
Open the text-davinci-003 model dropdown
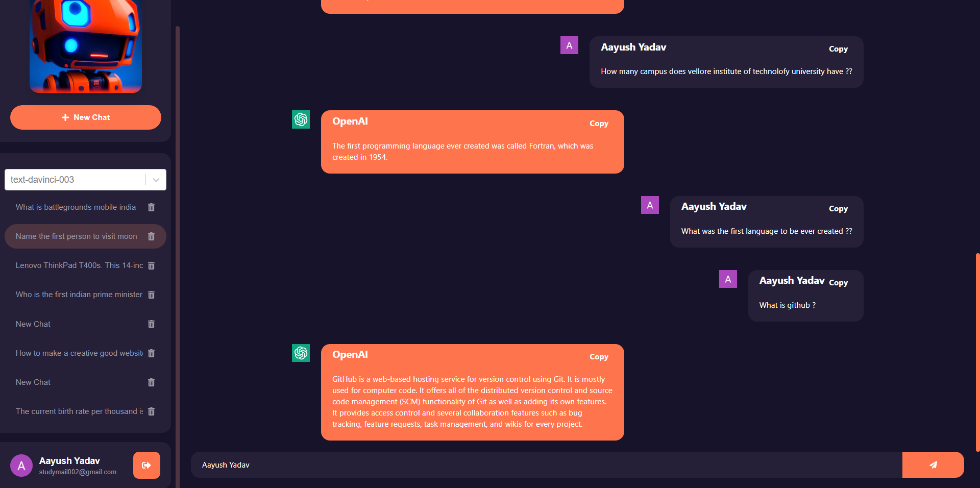tap(156, 180)
